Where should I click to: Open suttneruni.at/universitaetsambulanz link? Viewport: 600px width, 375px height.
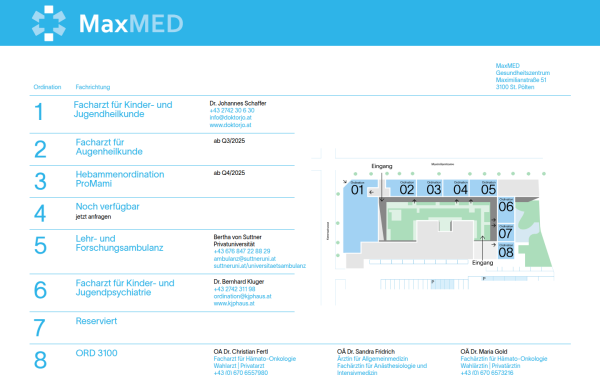point(260,266)
